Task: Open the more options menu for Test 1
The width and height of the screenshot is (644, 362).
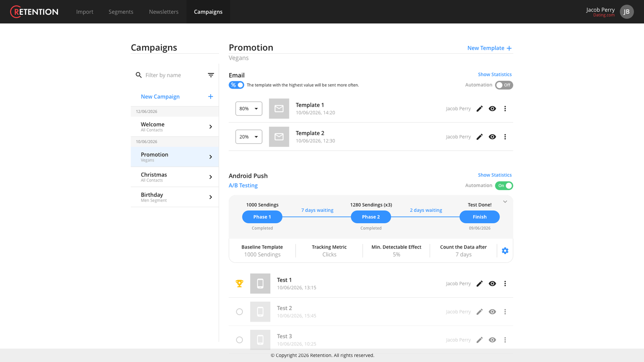Action: tap(505, 284)
